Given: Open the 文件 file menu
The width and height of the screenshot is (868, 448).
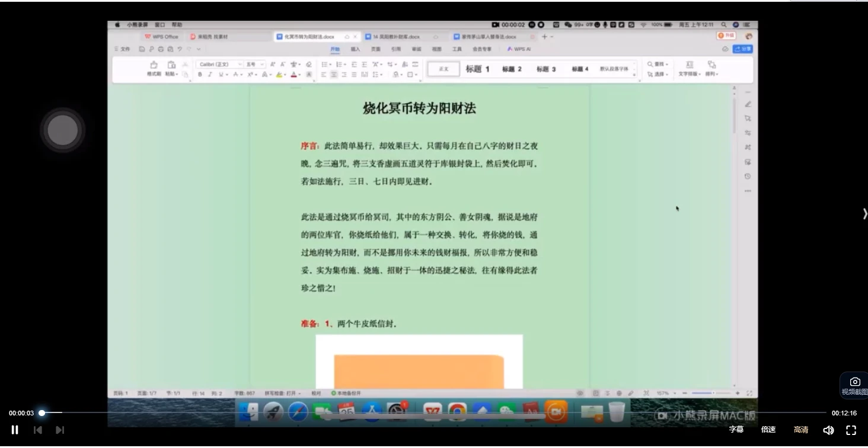Looking at the screenshot, I should pos(122,49).
